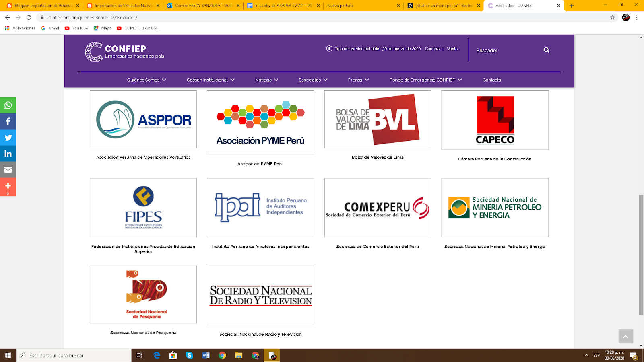
Task: Open CAPECO logo card
Action: coord(495,120)
